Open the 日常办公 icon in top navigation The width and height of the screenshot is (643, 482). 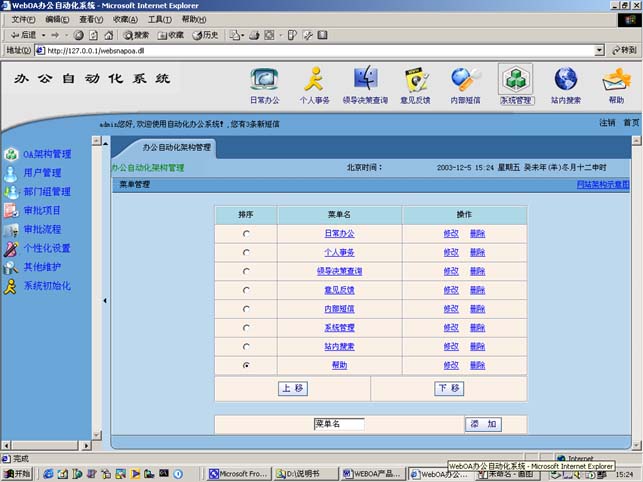coord(264,80)
